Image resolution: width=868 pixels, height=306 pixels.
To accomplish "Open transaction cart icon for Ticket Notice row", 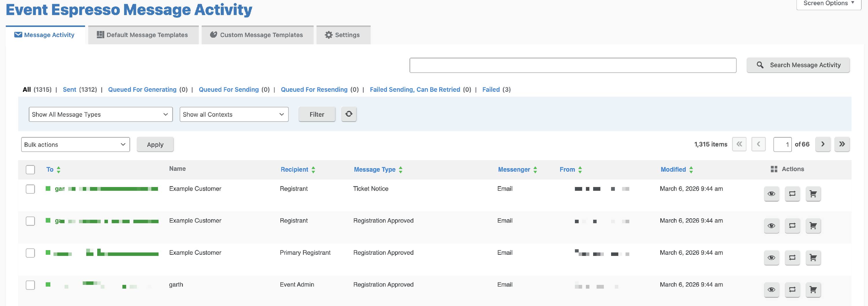I will pyautogui.click(x=813, y=194).
